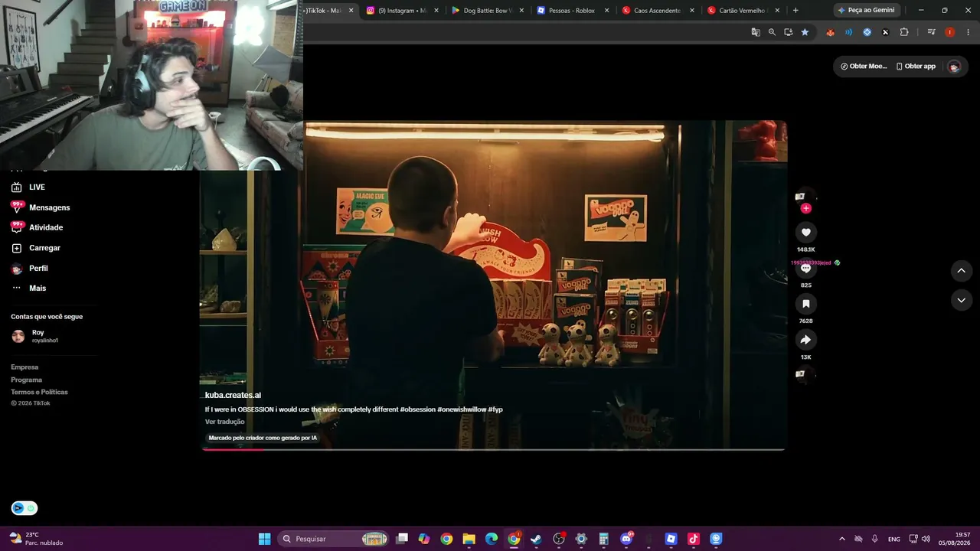Open Steam from the taskbar
The height and width of the screenshot is (551, 980).
pos(536,539)
